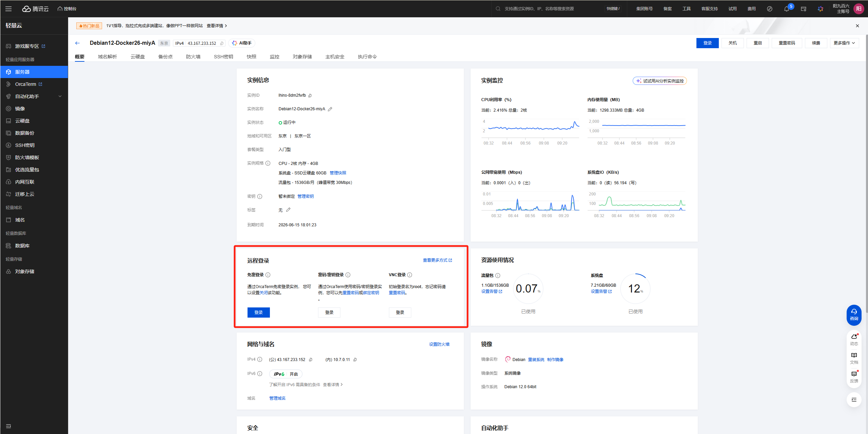Open the AI助手 assistant
Image resolution: width=868 pixels, height=434 pixels.
[x=242, y=43]
